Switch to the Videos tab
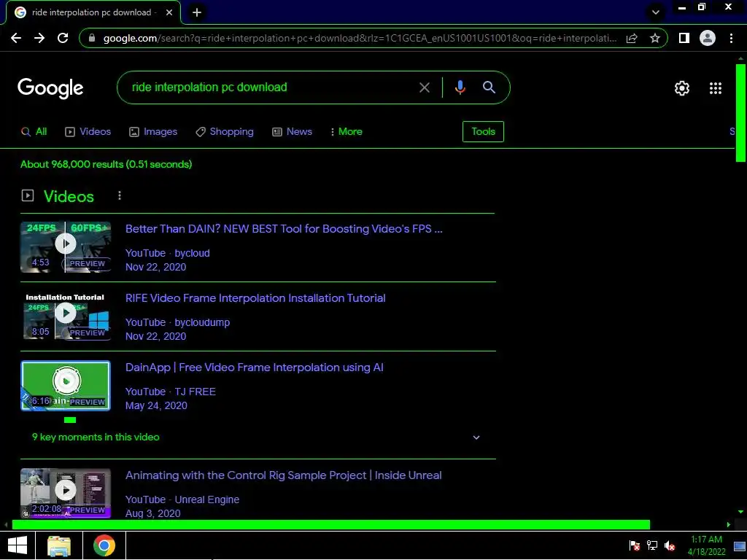 88,132
